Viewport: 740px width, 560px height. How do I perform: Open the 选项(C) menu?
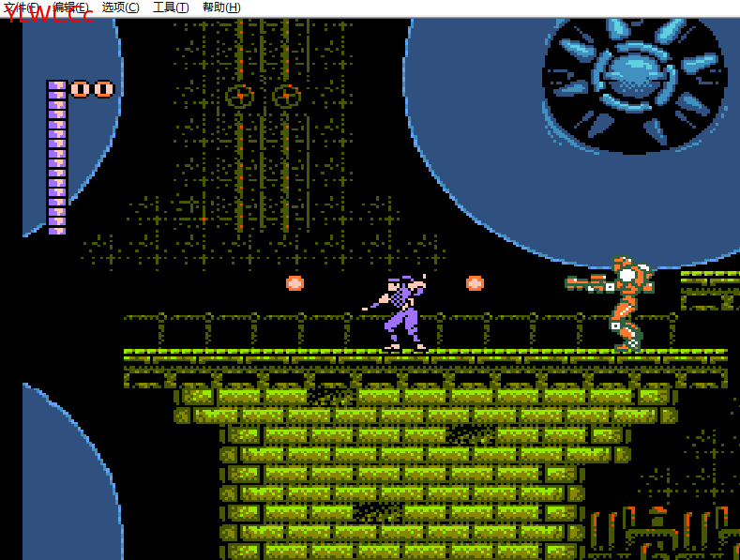(x=121, y=8)
